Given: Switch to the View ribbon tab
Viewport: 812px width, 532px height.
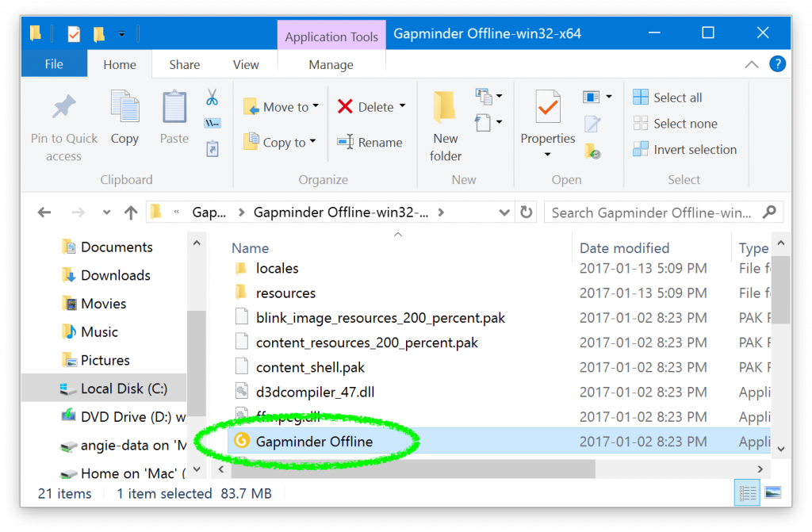Looking at the screenshot, I should point(246,64).
